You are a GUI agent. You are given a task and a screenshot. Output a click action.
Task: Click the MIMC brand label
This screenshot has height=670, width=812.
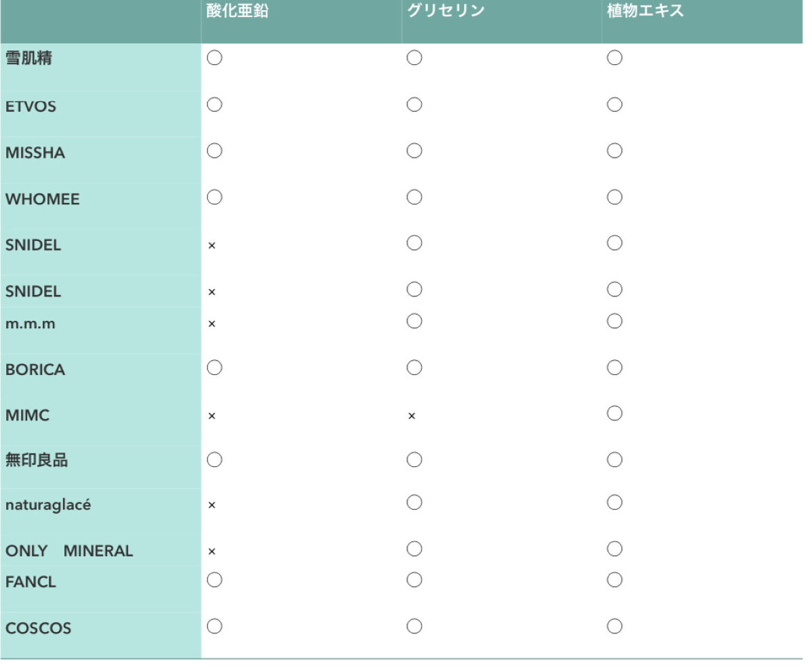point(28,416)
